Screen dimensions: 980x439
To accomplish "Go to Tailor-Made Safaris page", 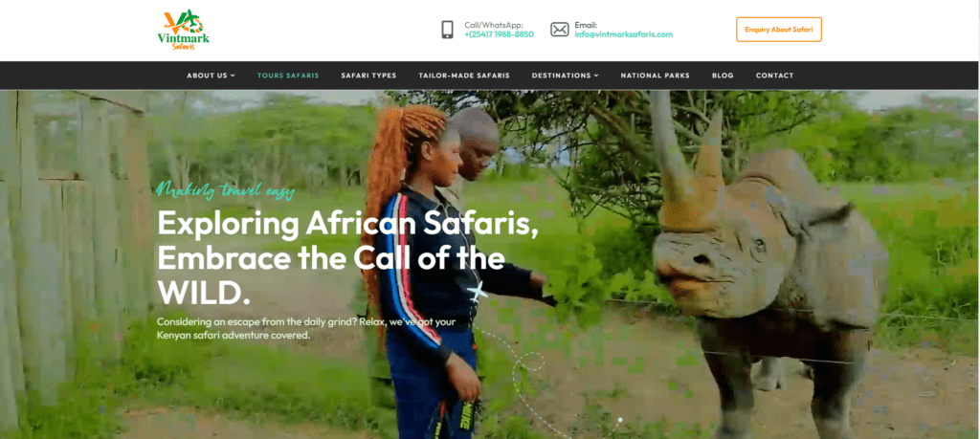I will click(464, 76).
